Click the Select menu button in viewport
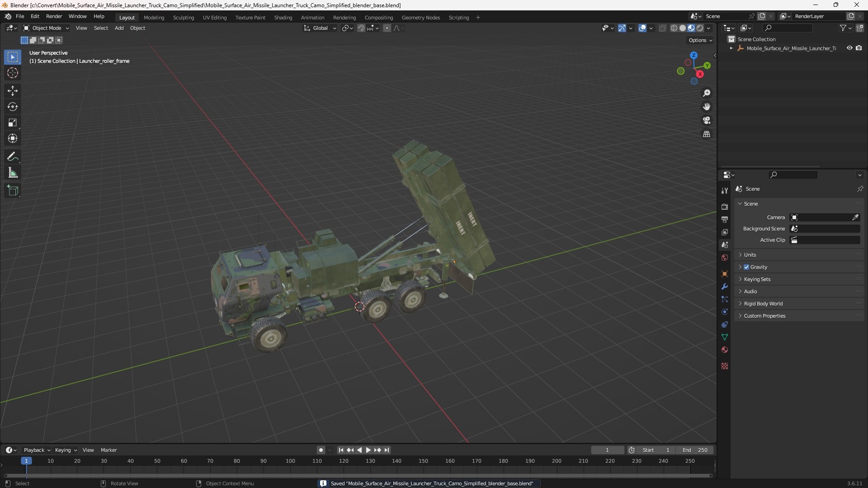The image size is (868, 488). [x=101, y=28]
